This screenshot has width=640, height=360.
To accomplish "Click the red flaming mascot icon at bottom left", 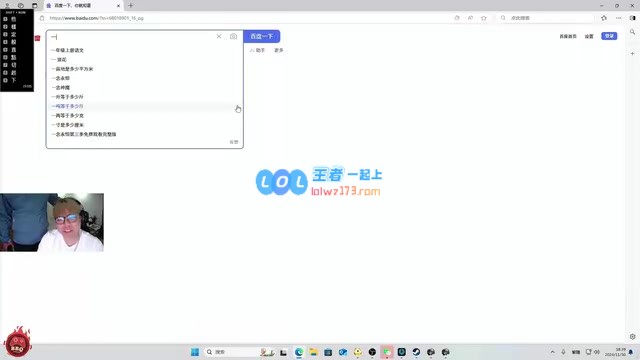I will tap(17, 342).
